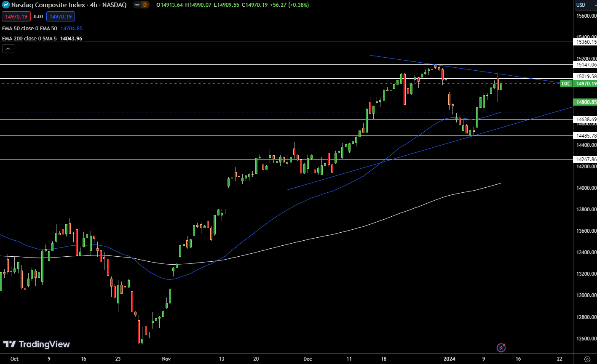Click the 12600.00 price axis tick

point(586,338)
